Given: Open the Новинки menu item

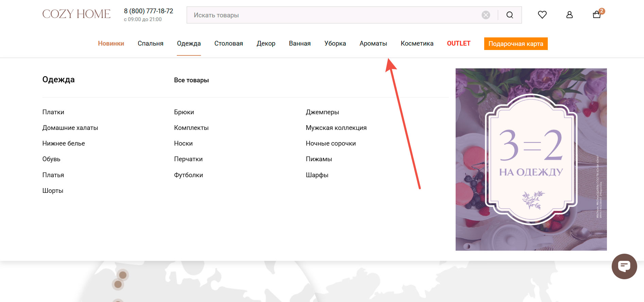Looking at the screenshot, I should pyautogui.click(x=111, y=44).
